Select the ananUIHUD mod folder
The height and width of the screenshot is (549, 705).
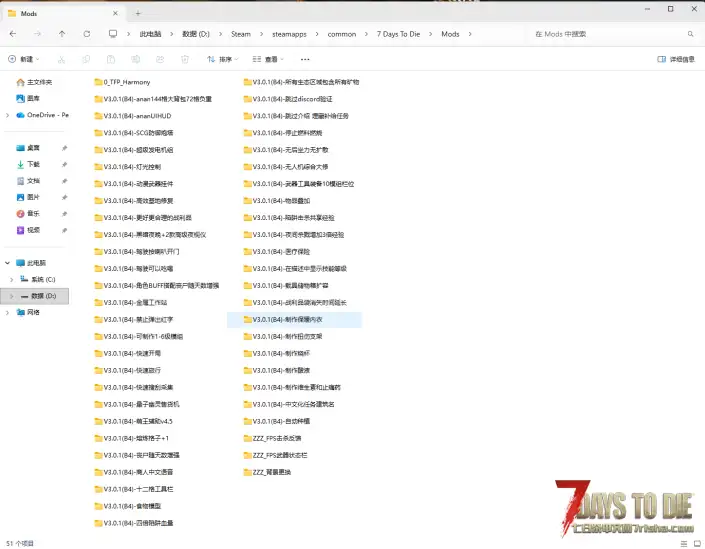point(133,116)
